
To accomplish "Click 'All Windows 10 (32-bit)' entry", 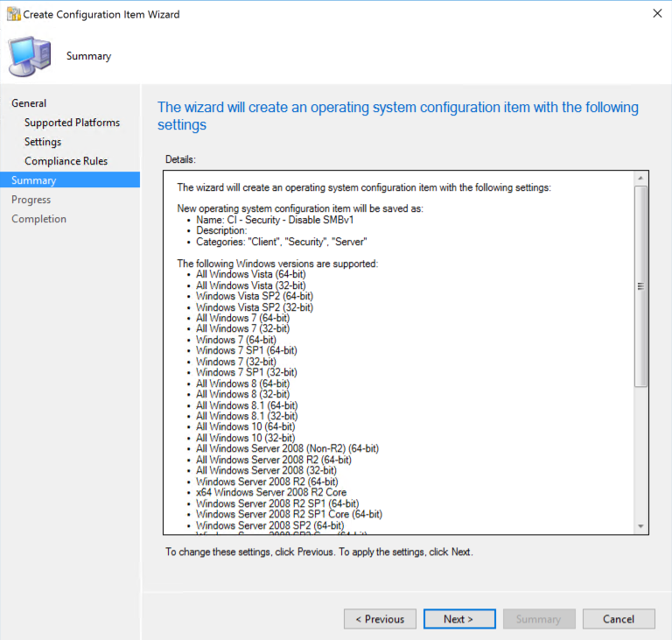I will 246,438.
